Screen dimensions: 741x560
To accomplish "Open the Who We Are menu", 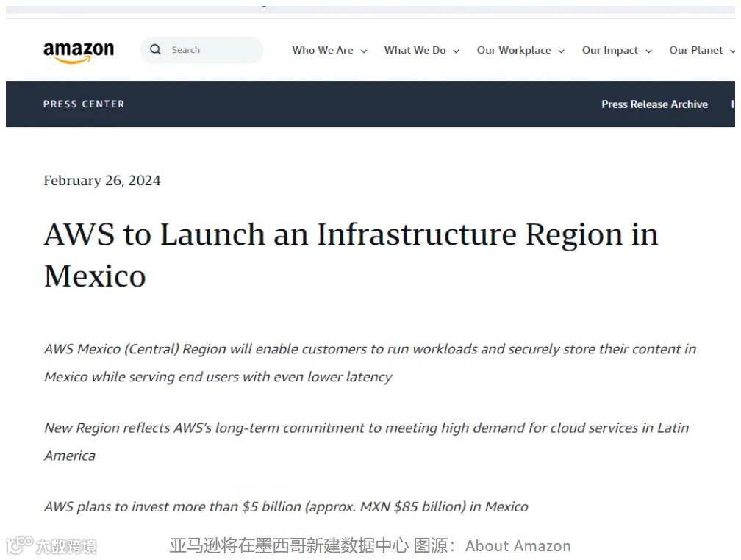I will (322, 50).
